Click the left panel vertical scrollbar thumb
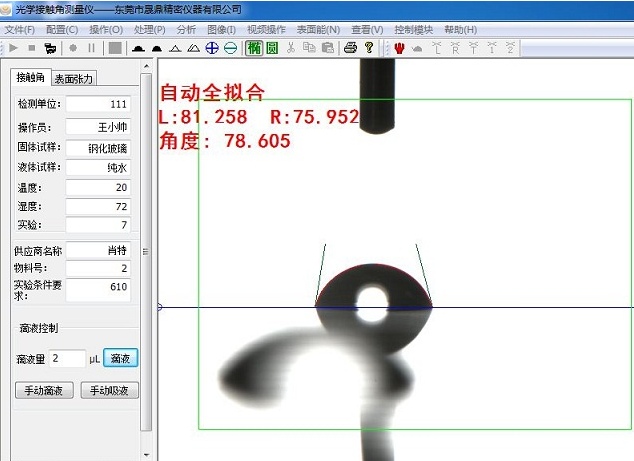This screenshot has width=634, height=461. 146,252
